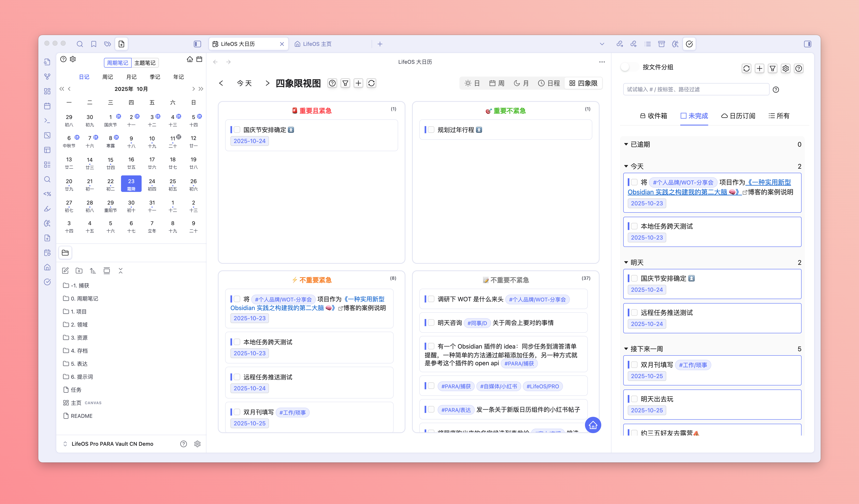Click the refresh icon beside 四象限视图 title

point(371,83)
